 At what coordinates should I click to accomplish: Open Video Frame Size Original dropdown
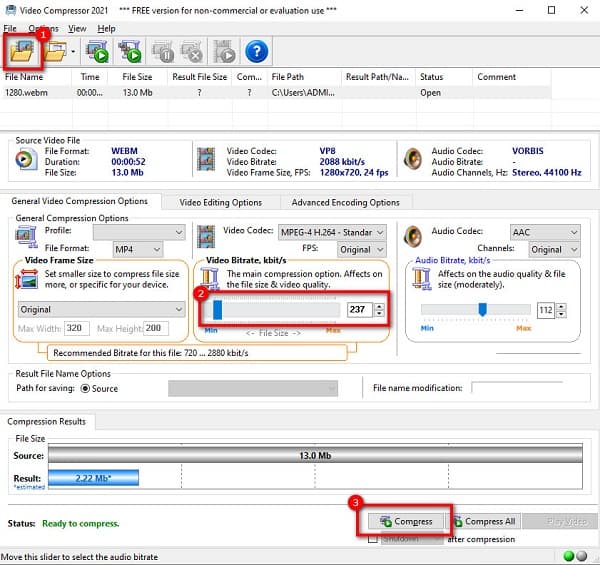(x=101, y=309)
